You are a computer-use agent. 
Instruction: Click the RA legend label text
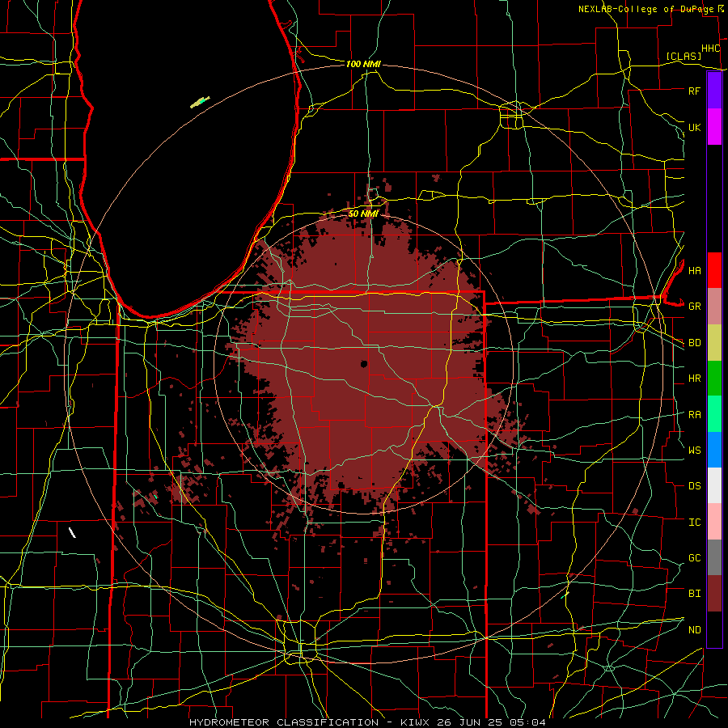point(694,415)
